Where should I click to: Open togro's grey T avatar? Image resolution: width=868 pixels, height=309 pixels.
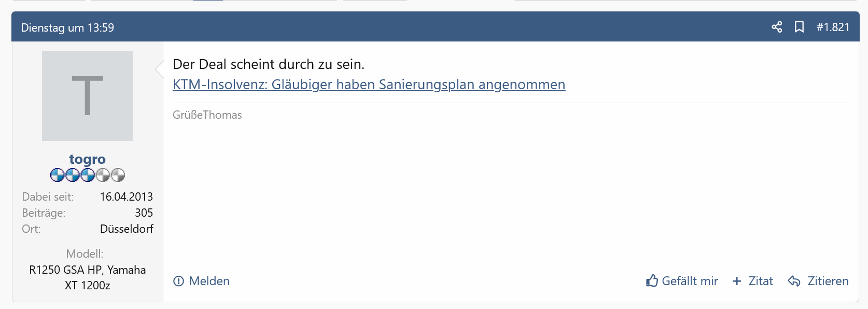click(87, 96)
